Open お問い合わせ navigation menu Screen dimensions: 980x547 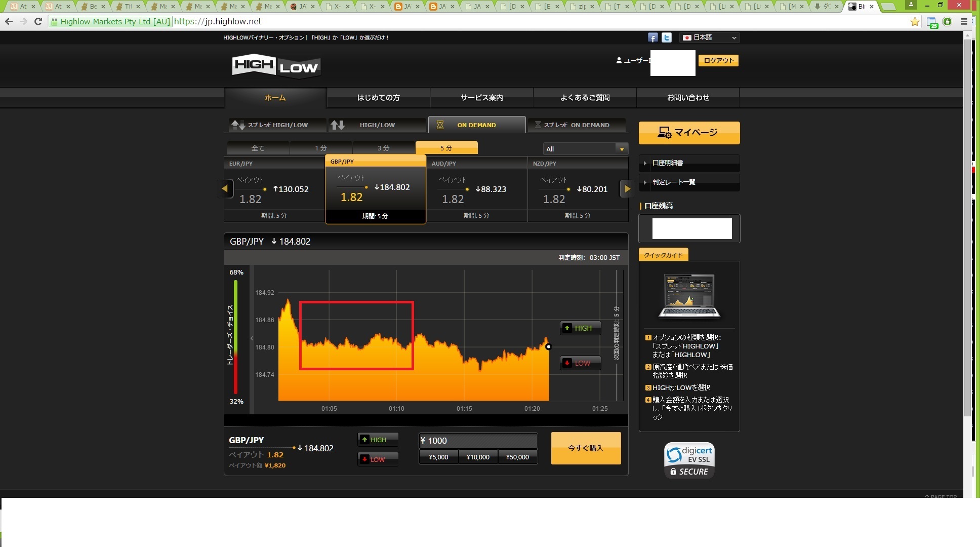[688, 98]
